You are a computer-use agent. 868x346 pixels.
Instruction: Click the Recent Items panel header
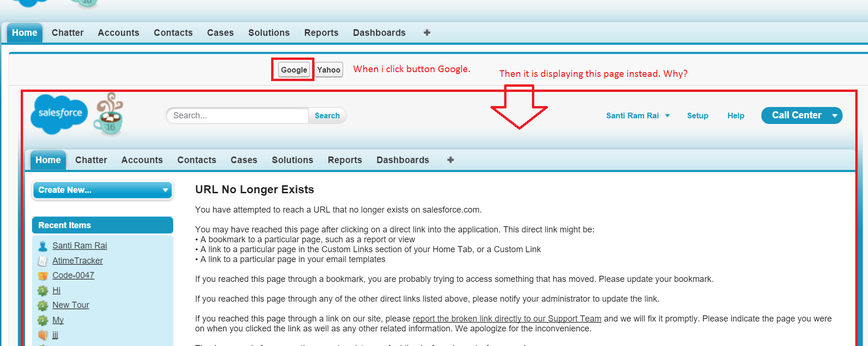click(x=103, y=225)
